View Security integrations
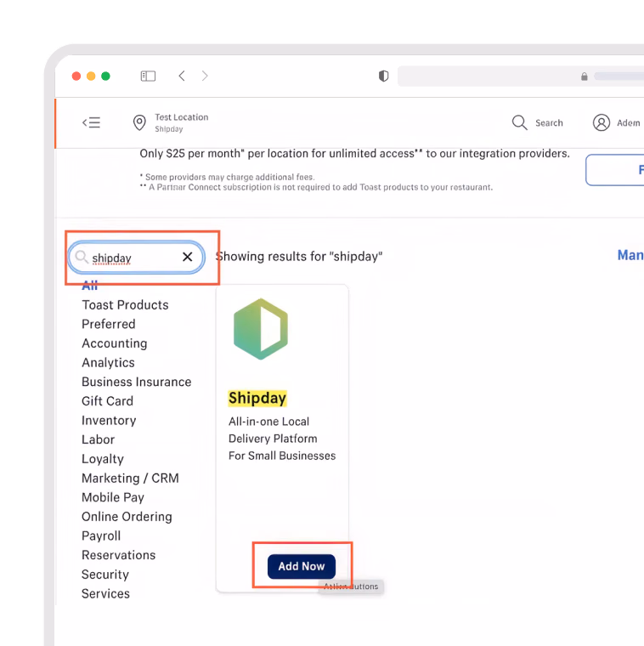Image resolution: width=644 pixels, height=646 pixels. point(105,575)
